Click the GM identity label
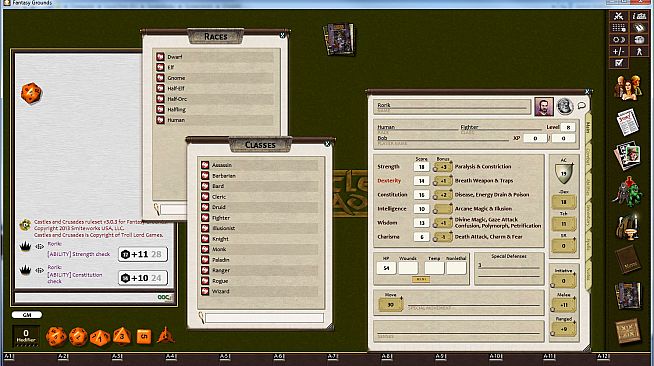This screenshot has width=654, height=366. [27, 315]
